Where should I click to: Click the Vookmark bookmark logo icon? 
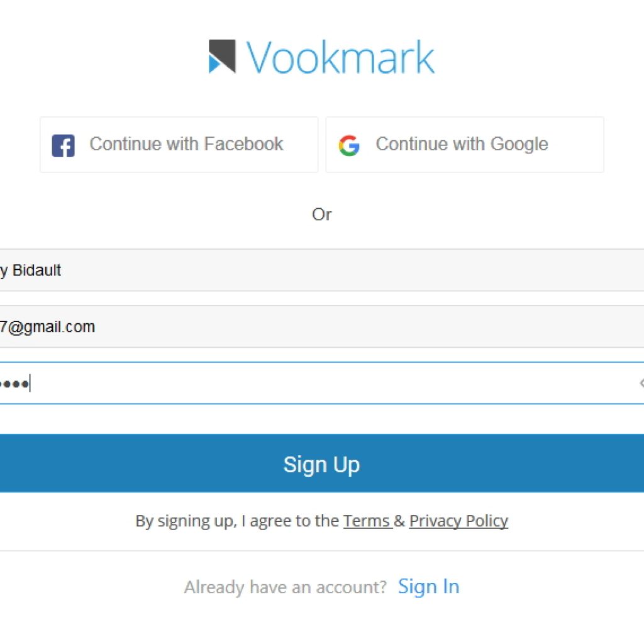222,56
